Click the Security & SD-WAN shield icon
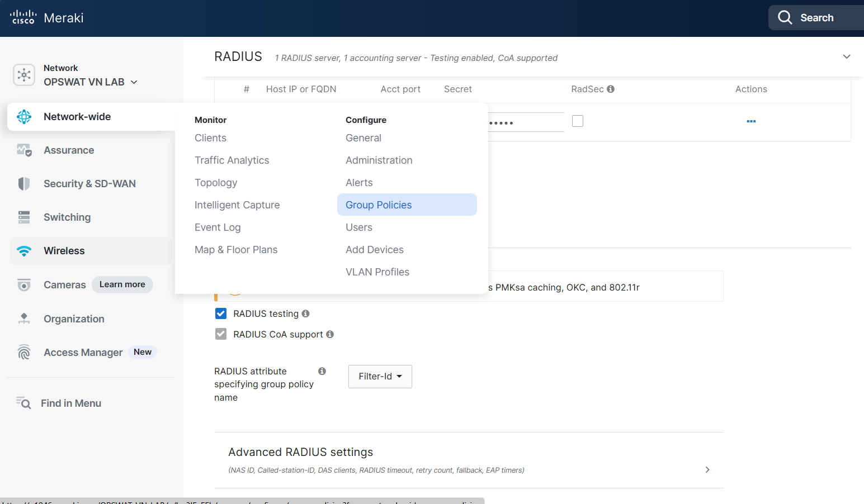The height and width of the screenshot is (504, 864). click(24, 184)
